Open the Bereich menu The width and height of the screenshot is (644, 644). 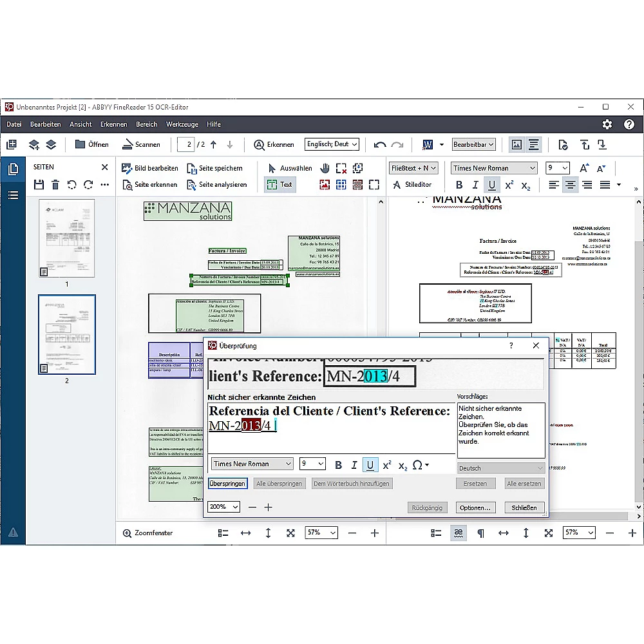[146, 124]
